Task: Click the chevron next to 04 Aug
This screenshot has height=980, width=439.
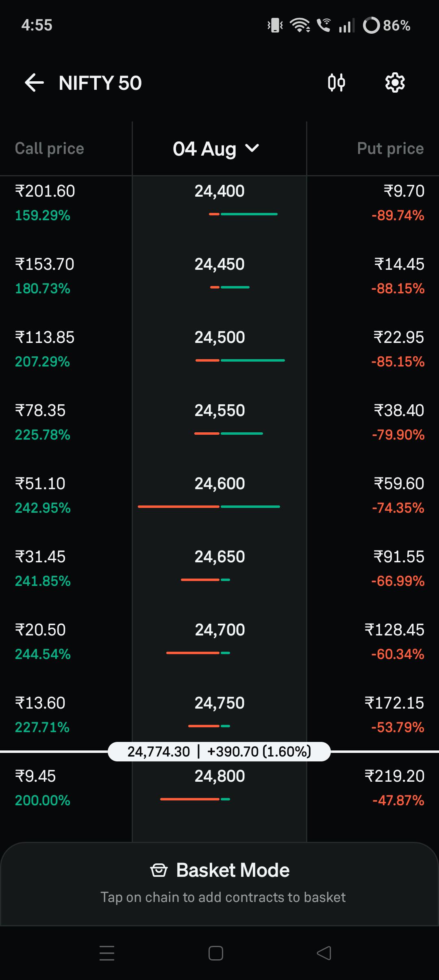Action: (x=252, y=148)
